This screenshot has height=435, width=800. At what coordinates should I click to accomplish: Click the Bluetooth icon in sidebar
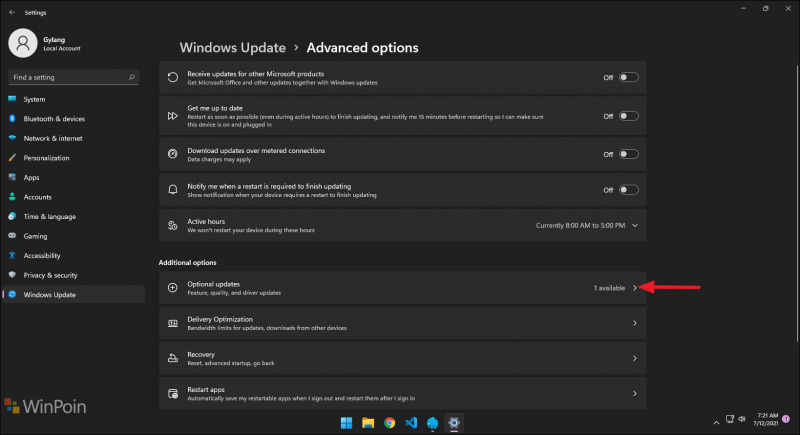[x=12, y=118]
